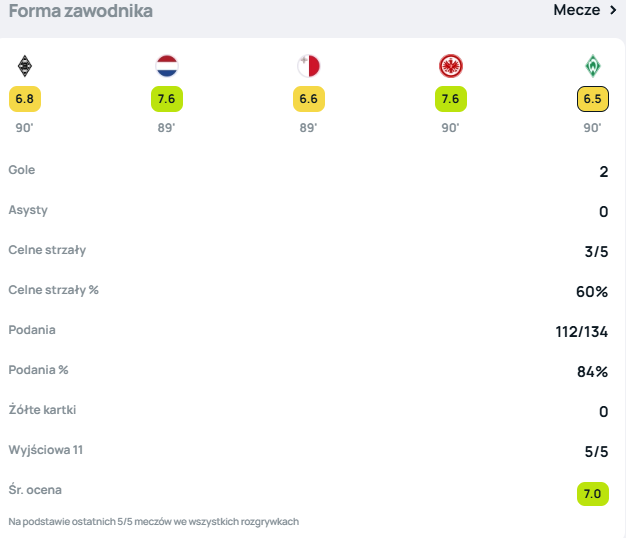Viewport: 626px width, 538px height.
Task: Select the 7.6 rating under Eintracht crest
Action: coord(450,100)
